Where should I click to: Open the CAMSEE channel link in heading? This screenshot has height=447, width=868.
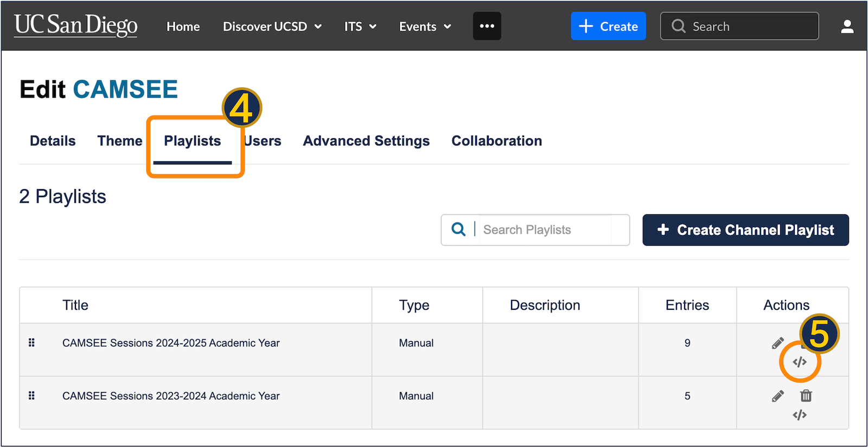(x=125, y=90)
